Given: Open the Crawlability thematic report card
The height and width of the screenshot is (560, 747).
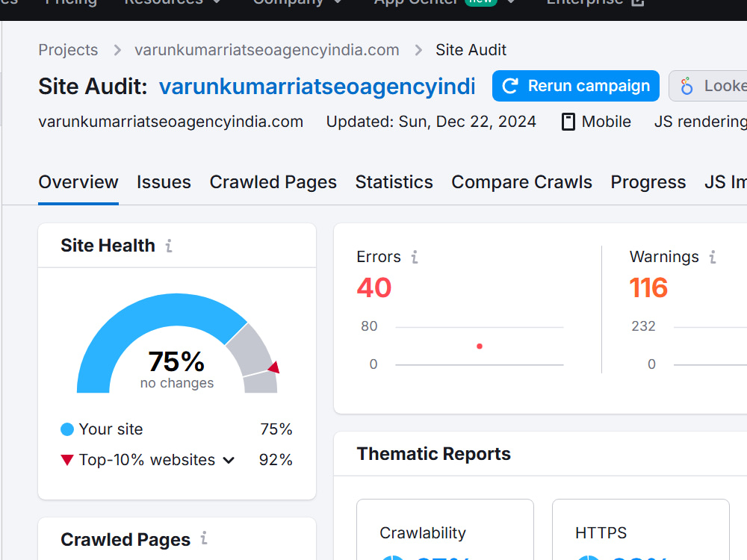Looking at the screenshot, I should click(445, 529).
